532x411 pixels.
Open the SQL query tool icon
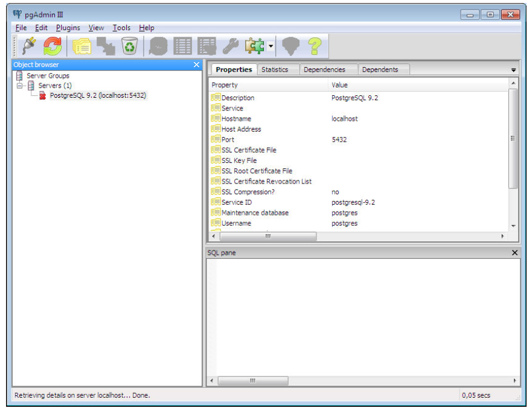click(158, 46)
